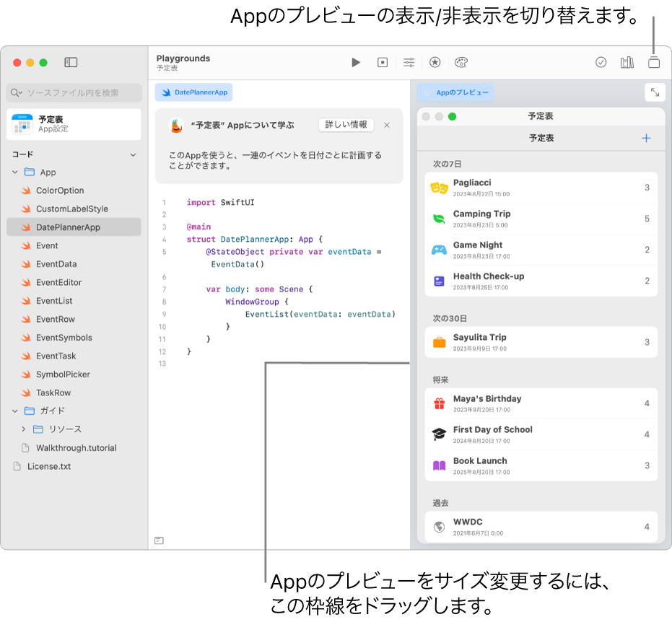Click Camping Trip leaf icon
This screenshot has height=622, width=672.
point(440,219)
